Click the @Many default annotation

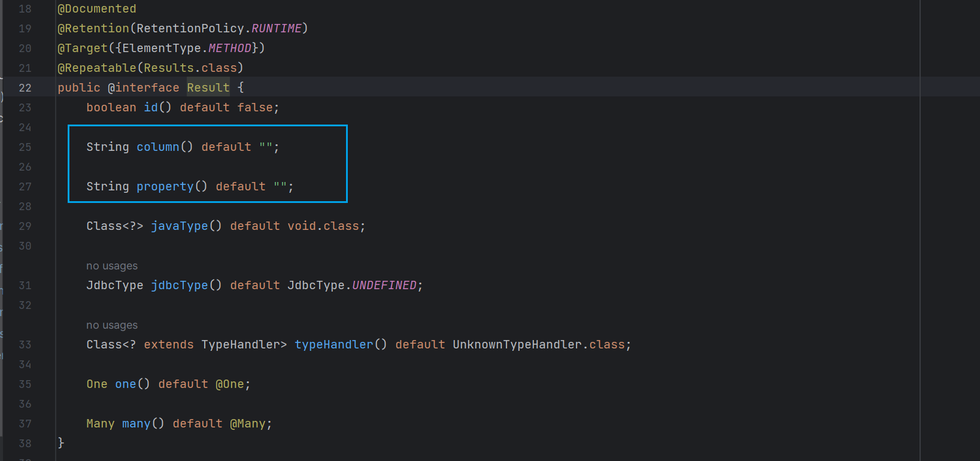[248, 423]
